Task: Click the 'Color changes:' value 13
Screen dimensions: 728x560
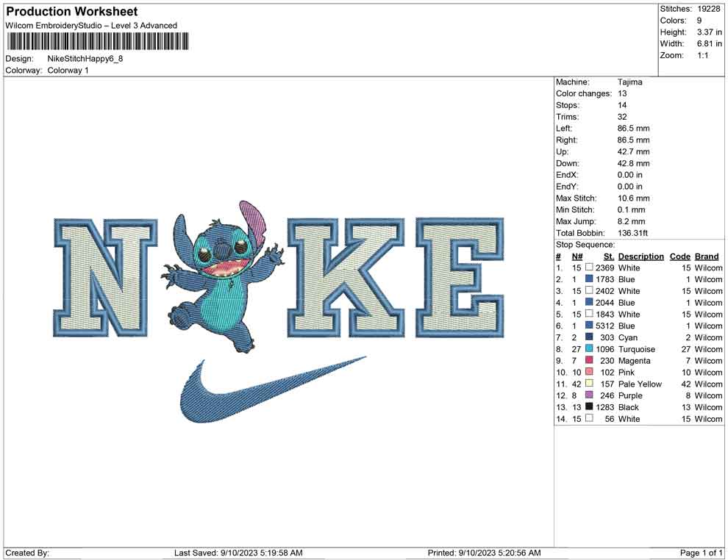Action: point(622,93)
